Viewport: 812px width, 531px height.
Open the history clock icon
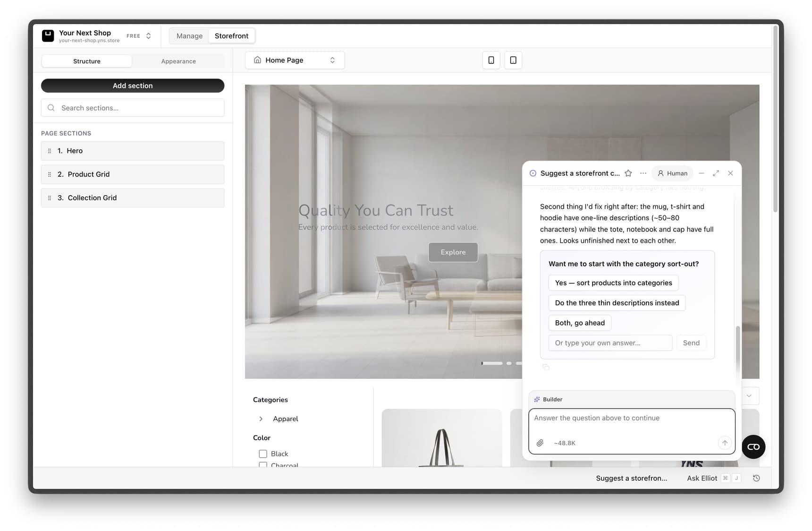pyautogui.click(x=756, y=479)
